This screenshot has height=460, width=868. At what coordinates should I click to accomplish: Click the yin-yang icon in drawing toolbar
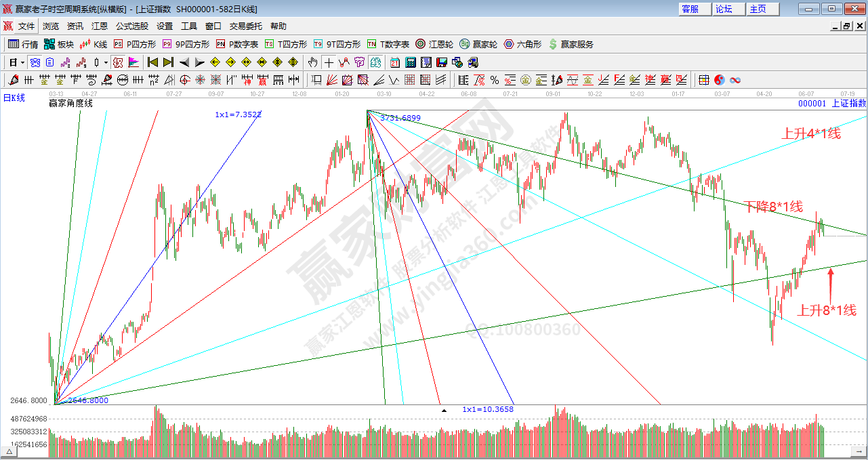(719, 80)
